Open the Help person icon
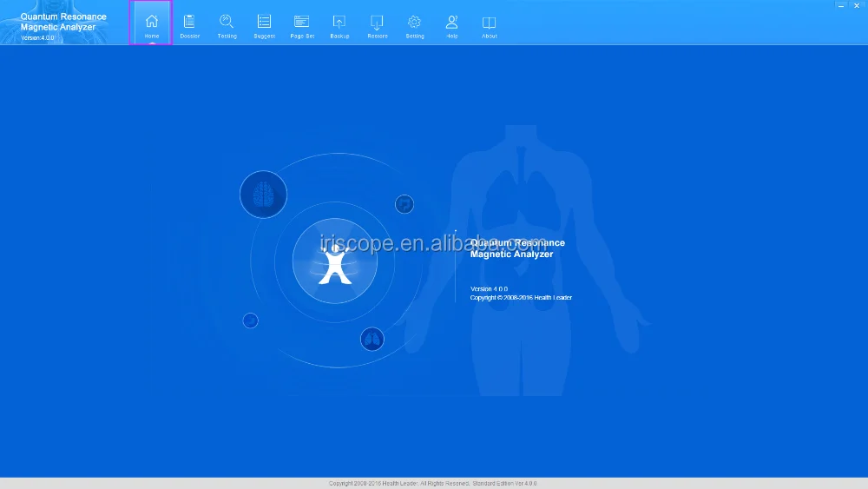 [451, 23]
